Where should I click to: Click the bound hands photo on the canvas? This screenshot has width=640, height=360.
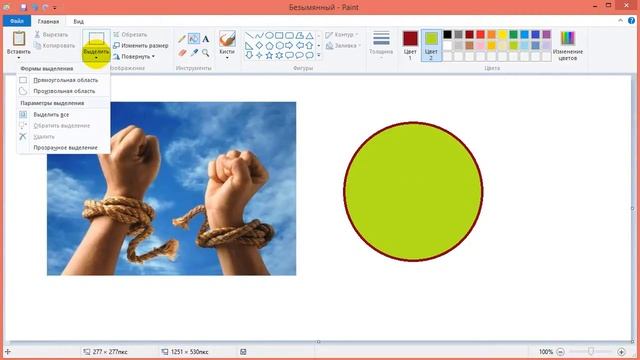pos(171,189)
